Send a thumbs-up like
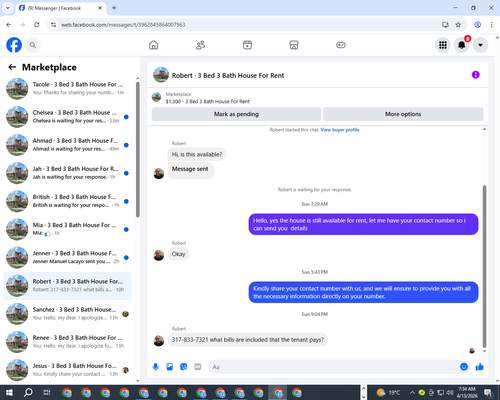This screenshot has width=500, height=400. (x=480, y=367)
